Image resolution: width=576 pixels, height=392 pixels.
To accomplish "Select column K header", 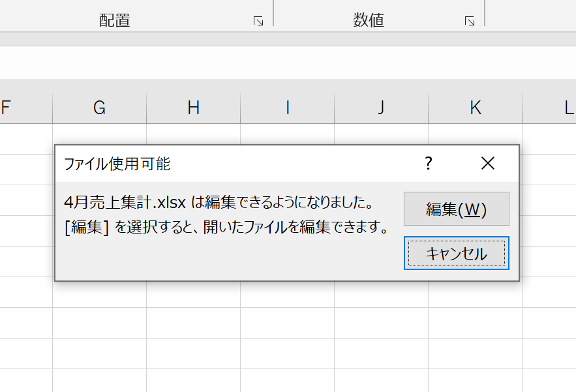I will point(475,108).
